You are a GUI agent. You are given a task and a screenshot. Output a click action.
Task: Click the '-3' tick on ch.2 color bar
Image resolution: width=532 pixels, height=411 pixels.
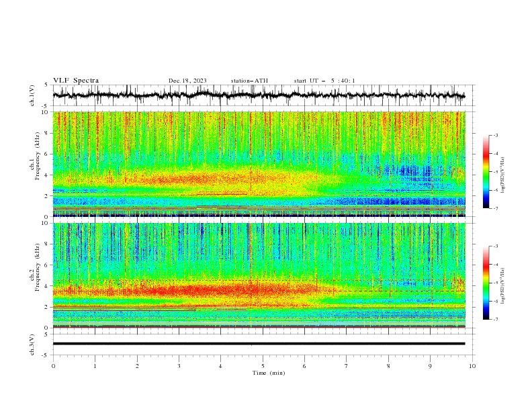coord(495,246)
